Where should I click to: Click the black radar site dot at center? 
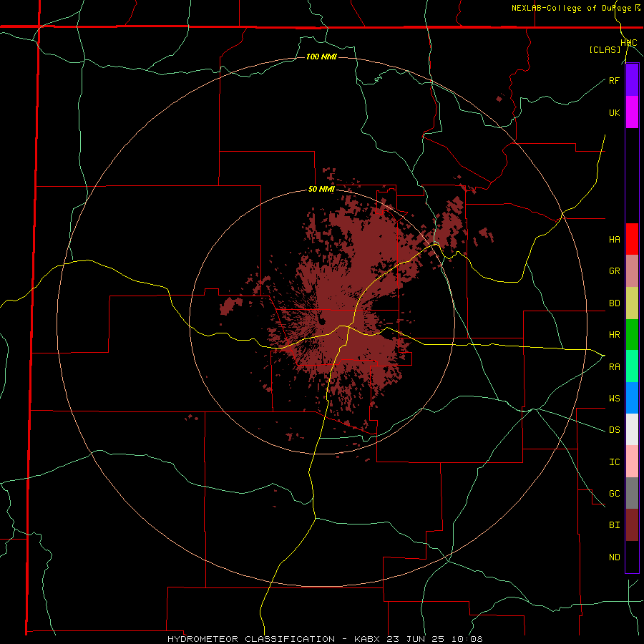(322, 321)
